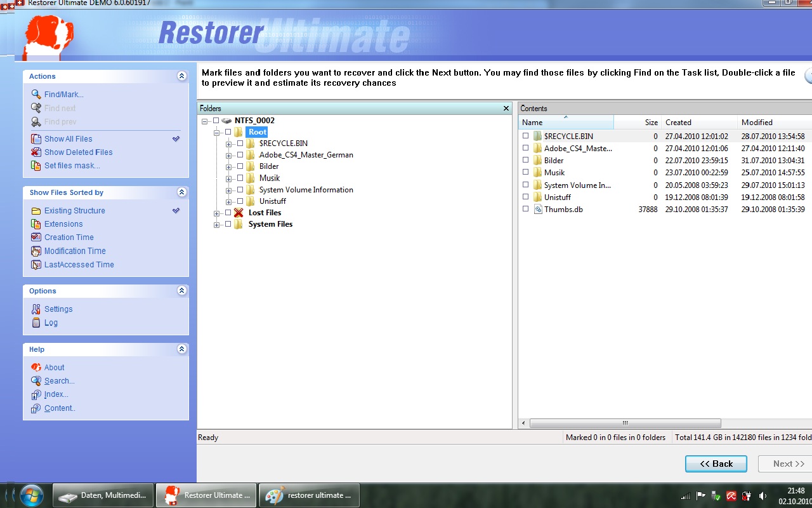The height and width of the screenshot is (508, 812).
Task: Click the Creation Time sort icon
Action: coord(36,237)
